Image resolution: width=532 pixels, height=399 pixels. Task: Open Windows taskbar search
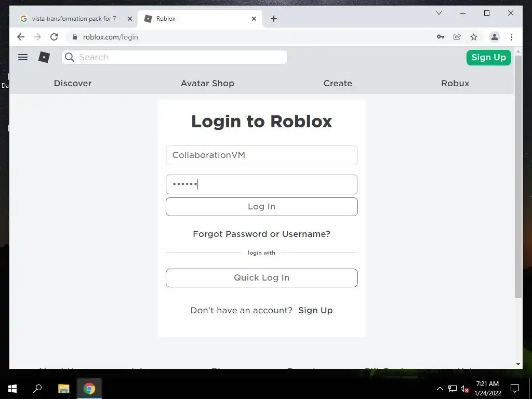(37, 389)
